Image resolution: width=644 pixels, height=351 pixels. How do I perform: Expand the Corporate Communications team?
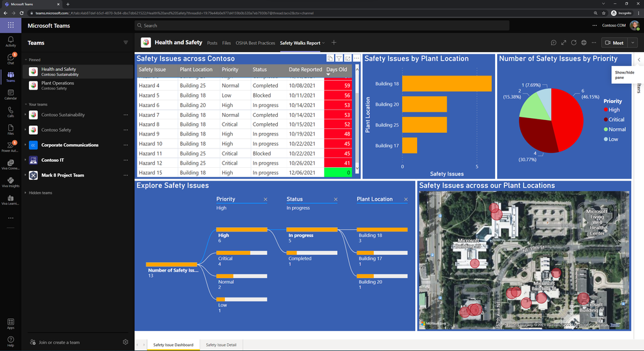(26, 145)
